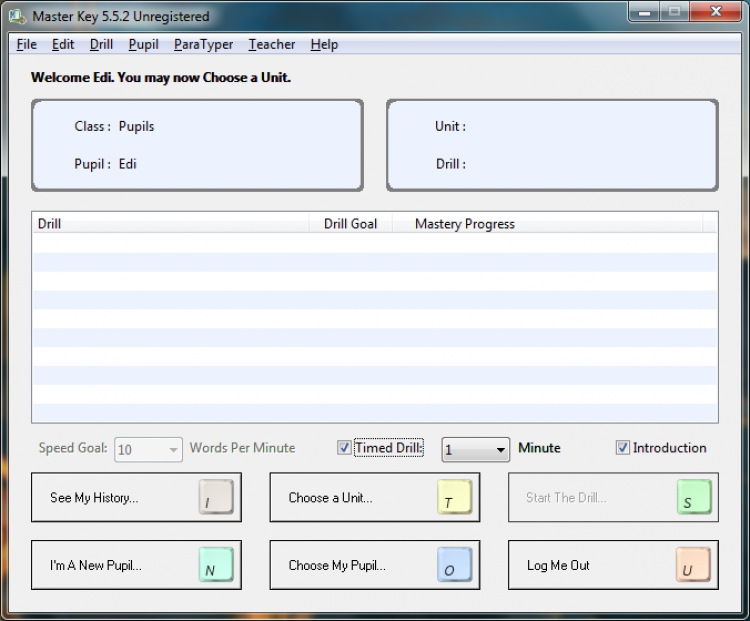Click the Class: Pupils label
The height and width of the screenshot is (621, 750).
(x=114, y=126)
